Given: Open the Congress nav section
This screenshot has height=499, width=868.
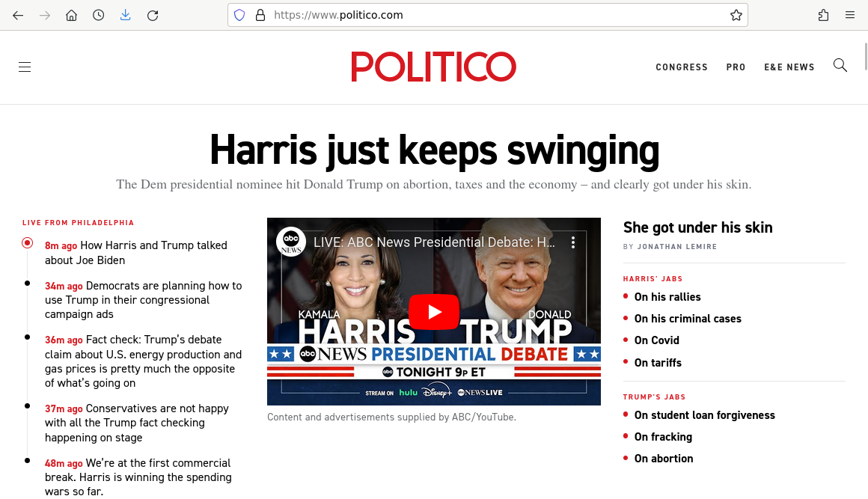Looking at the screenshot, I should click(x=682, y=67).
